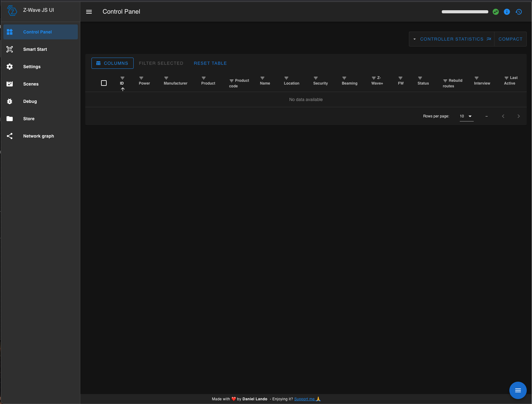Click the blue floating action menu button
The width and height of the screenshot is (532, 404).
click(x=518, y=390)
